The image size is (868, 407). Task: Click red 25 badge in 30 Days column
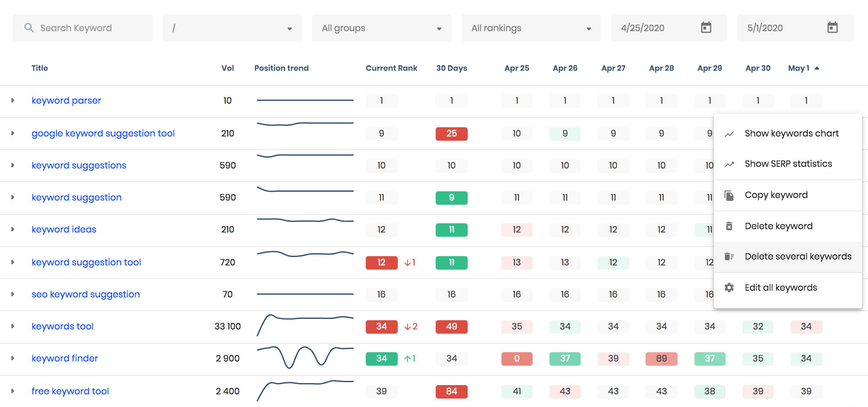pos(451,134)
